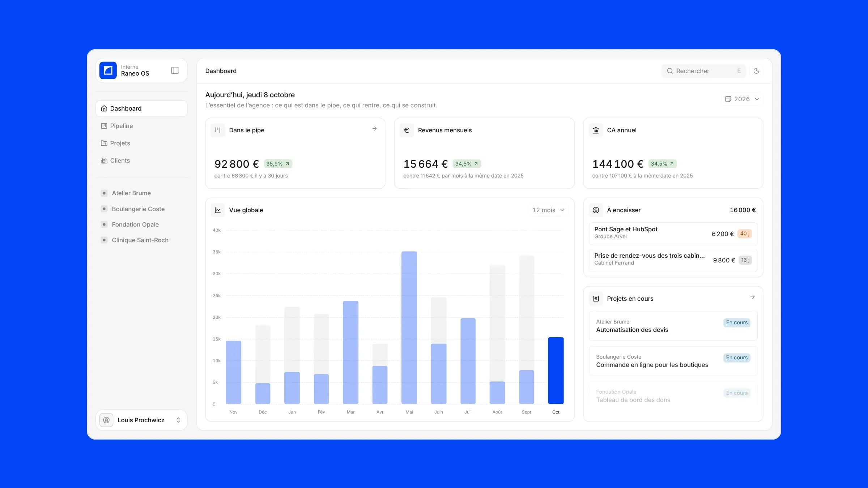Select the Mar bar in the chart
Image resolution: width=868 pixels, height=488 pixels.
point(350,352)
